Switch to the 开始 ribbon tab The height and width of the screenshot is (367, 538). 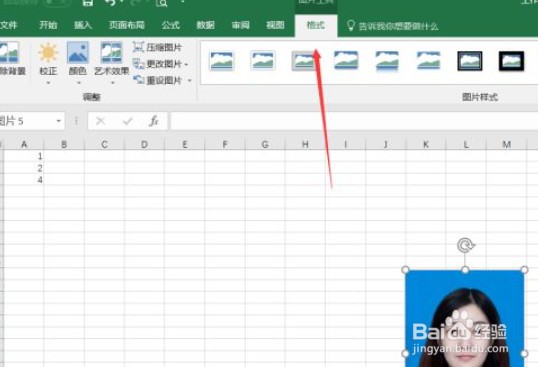[48, 25]
